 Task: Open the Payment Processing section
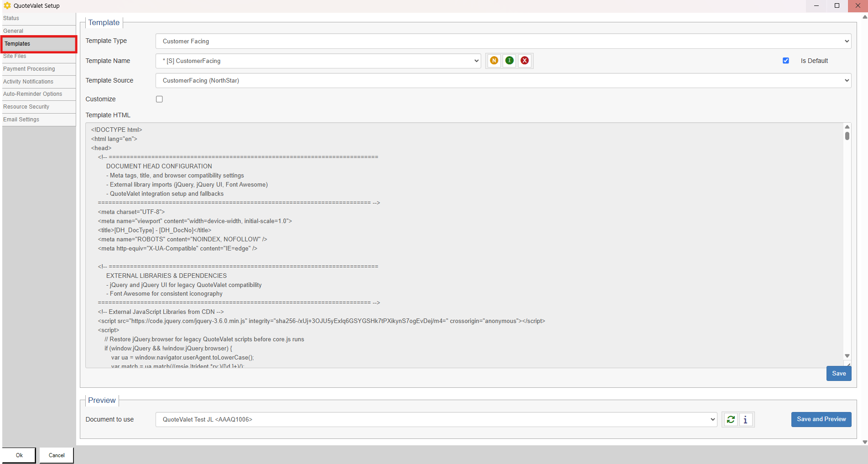[x=39, y=69]
